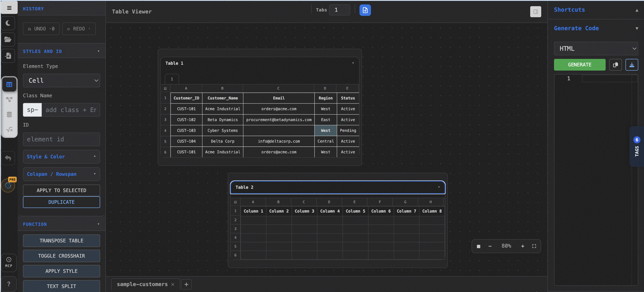Select column H header in Table 2

pos(431,202)
